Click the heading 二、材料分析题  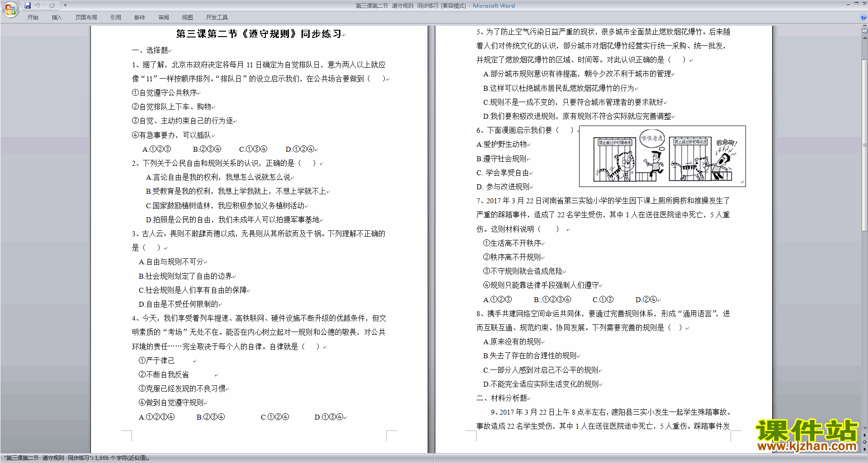[x=502, y=398]
